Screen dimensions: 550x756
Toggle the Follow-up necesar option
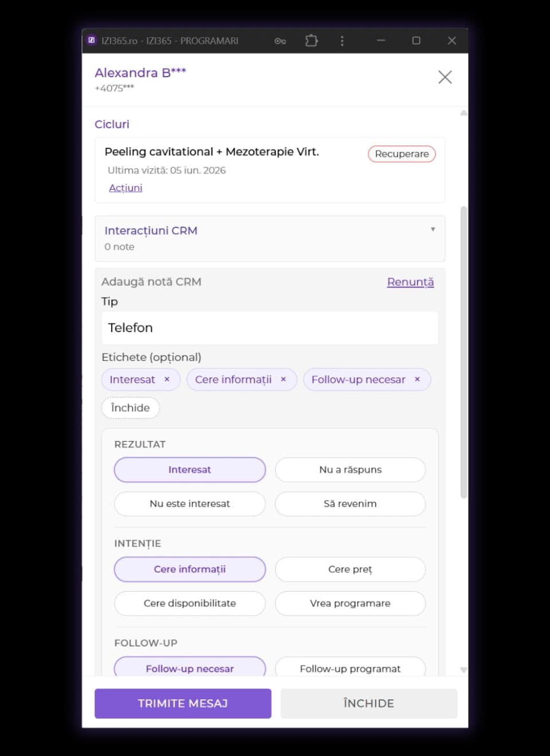pos(190,667)
